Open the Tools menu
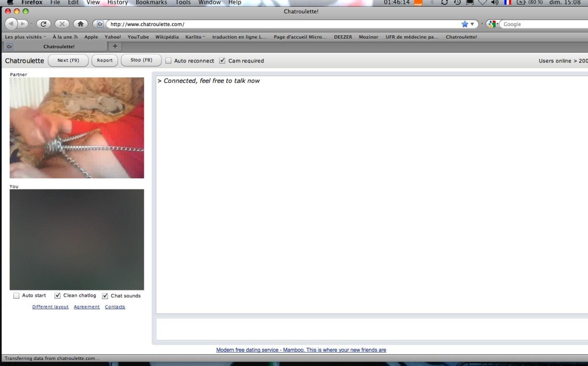 pos(183,2)
